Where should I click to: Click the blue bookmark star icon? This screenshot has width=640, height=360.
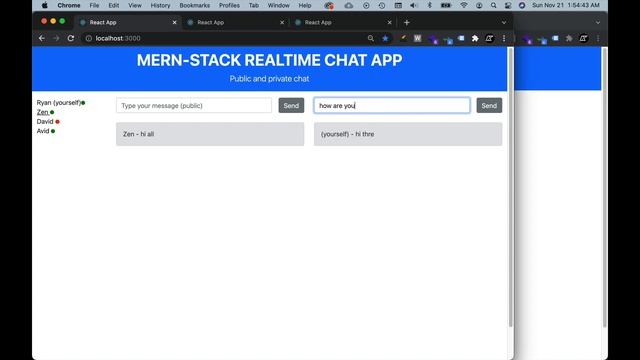385,38
